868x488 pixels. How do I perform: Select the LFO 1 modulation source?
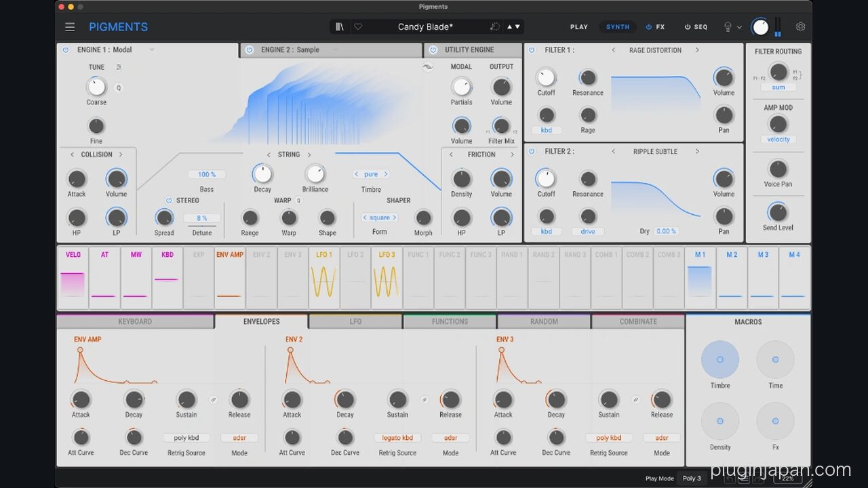click(x=324, y=277)
